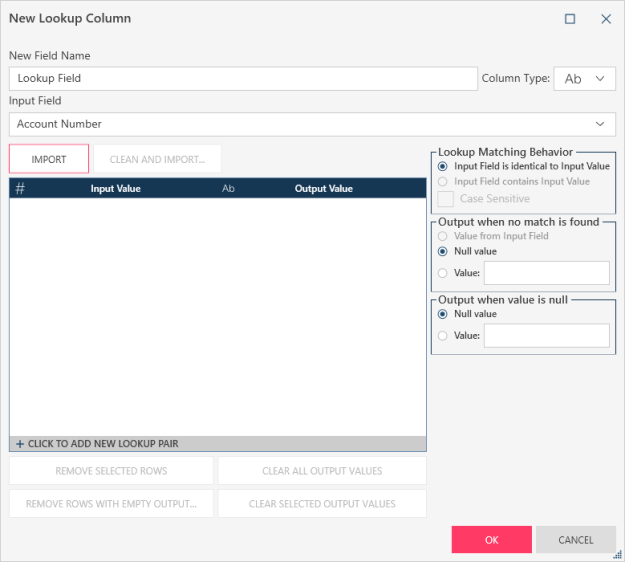The width and height of the screenshot is (625, 562).
Task: Click the Output Value column header
Action: pos(324,189)
